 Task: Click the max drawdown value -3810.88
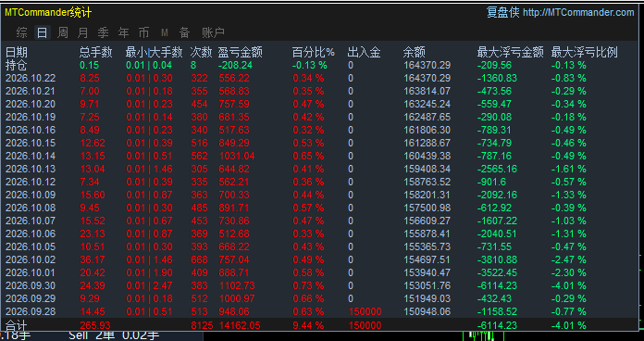coord(497,260)
